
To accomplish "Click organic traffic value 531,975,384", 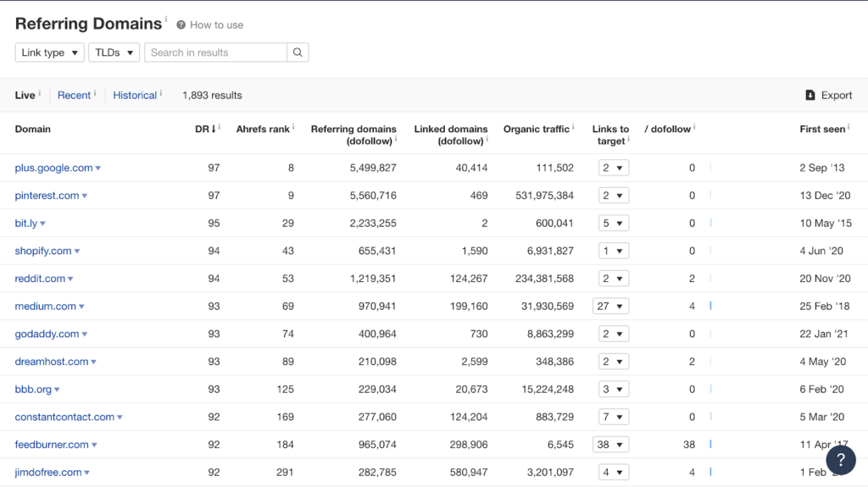I will pos(544,196).
